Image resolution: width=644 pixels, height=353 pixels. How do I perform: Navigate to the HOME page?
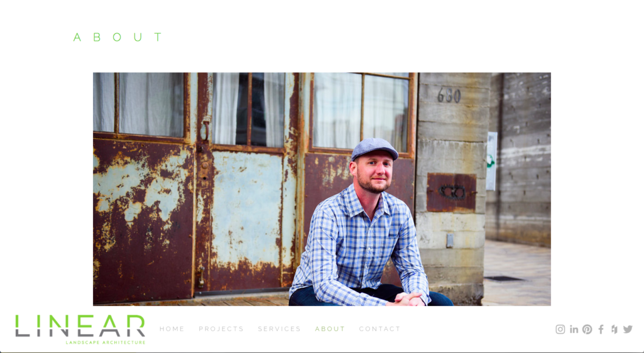click(171, 329)
